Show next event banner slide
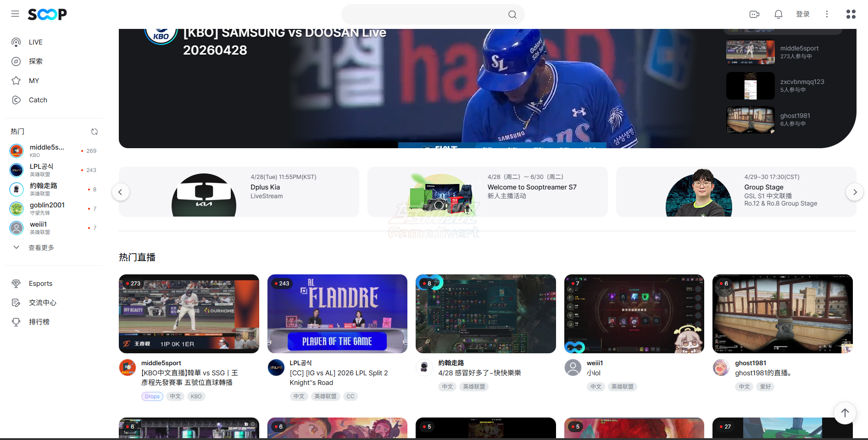This screenshot has width=868, height=440. [x=855, y=192]
